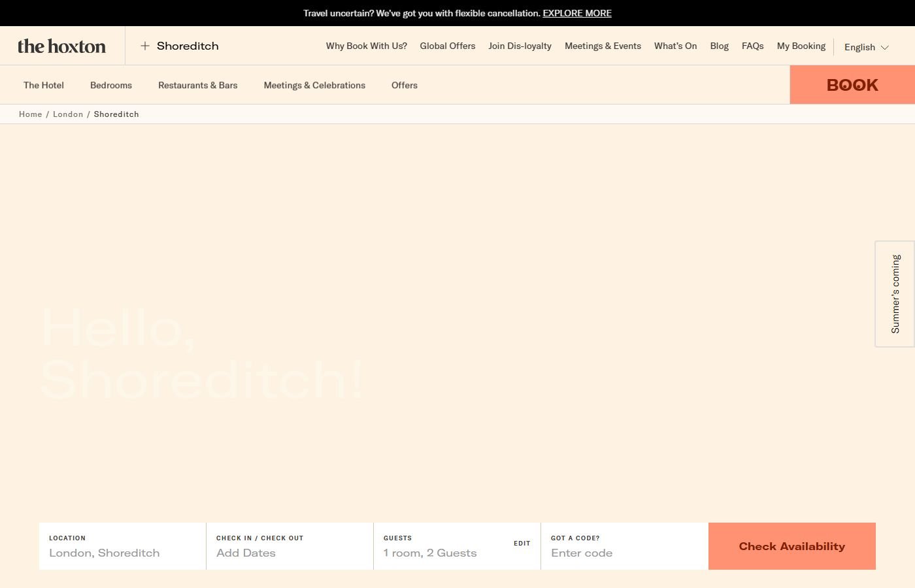Expand the Shoreditch location selector

coord(180,46)
